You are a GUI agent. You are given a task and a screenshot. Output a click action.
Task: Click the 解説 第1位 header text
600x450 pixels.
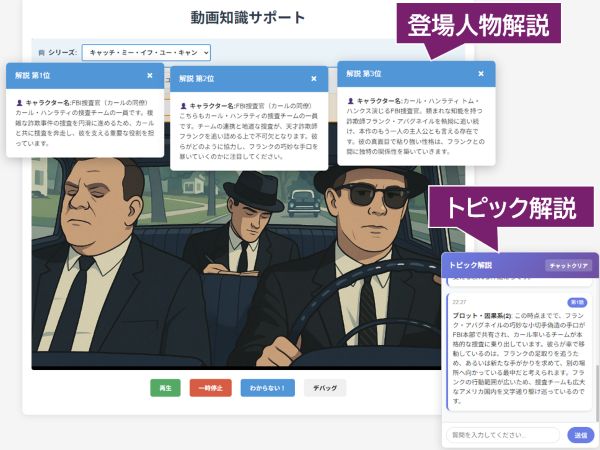(x=33, y=75)
